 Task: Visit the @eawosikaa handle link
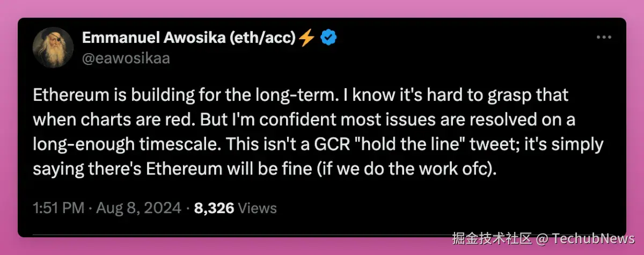pos(126,58)
